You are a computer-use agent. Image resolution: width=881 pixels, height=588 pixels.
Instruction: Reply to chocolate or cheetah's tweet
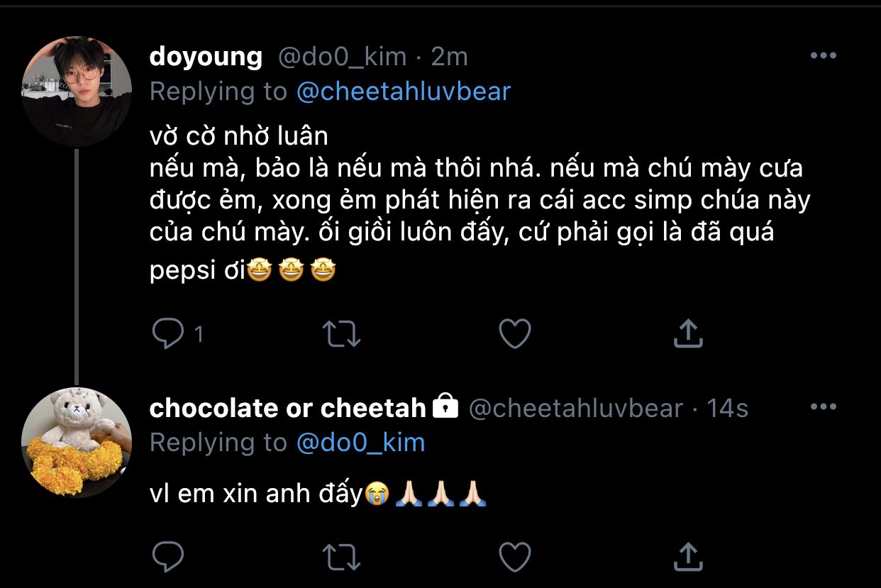click(168, 557)
